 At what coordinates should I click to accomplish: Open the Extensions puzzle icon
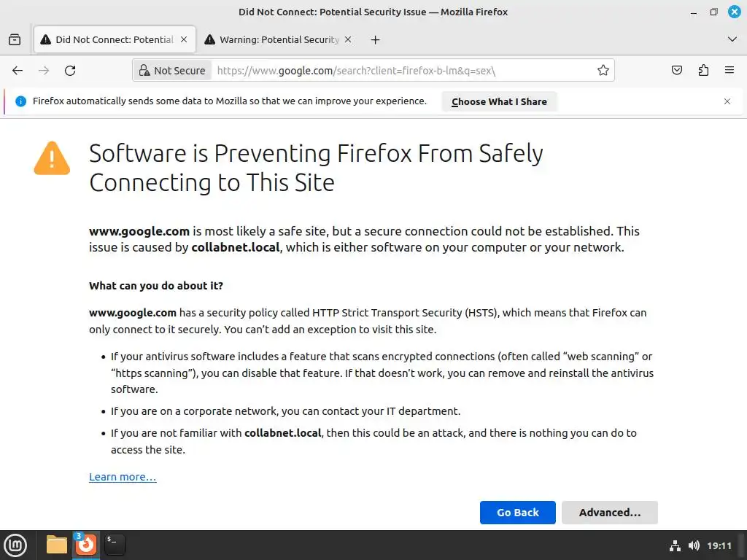[703, 71]
